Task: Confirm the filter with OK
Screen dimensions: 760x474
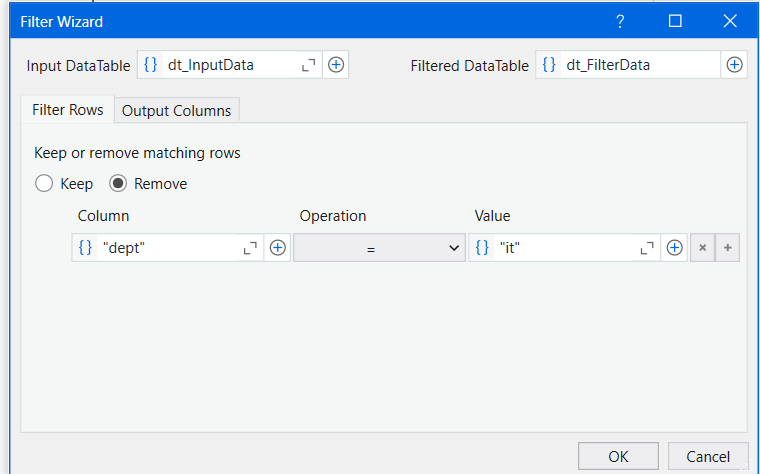Action: point(618,456)
